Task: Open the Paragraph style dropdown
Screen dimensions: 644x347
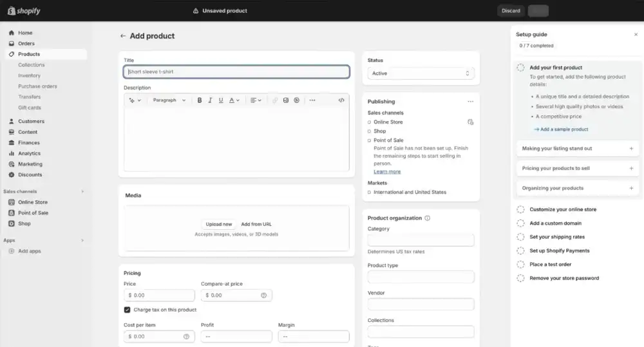Action: (x=169, y=100)
